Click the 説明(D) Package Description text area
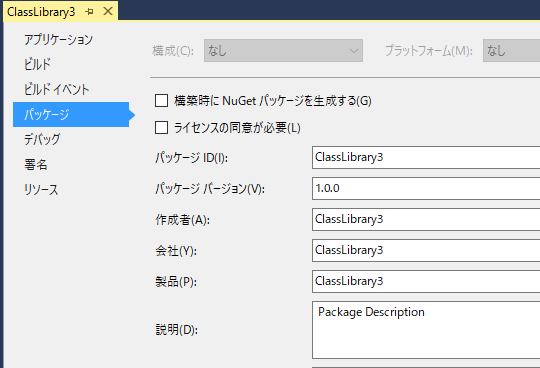The height and width of the screenshot is (368, 540). coord(426,330)
